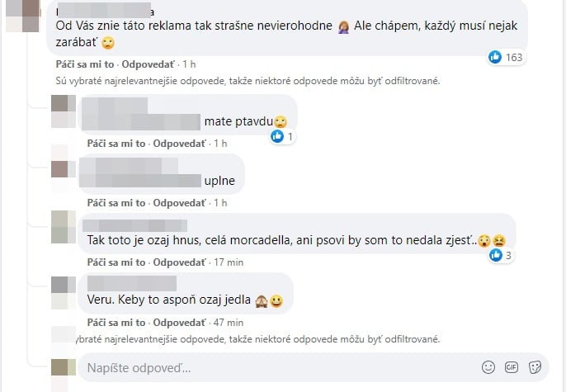Open the emoji picker in reply box
This screenshot has width=566, height=392.
click(488, 367)
